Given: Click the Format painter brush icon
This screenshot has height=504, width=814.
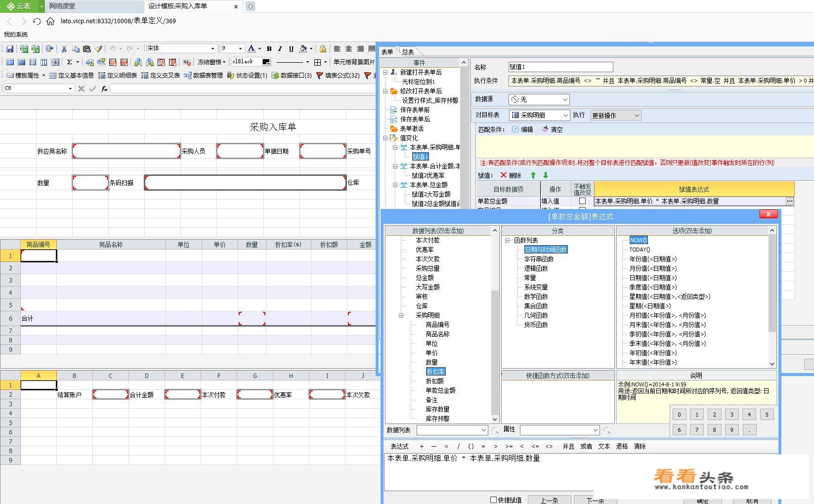Looking at the screenshot, I should (98, 48).
